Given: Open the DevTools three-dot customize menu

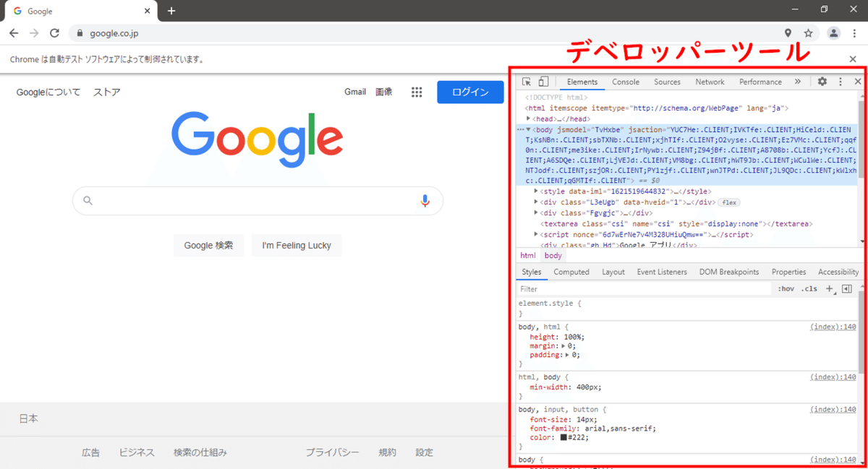Looking at the screenshot, I should 840,81.
